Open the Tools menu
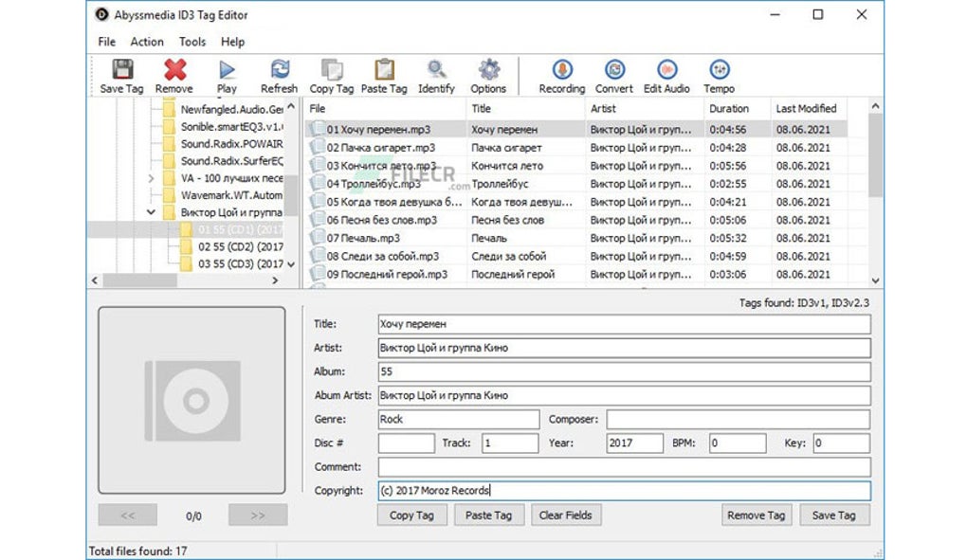 click(x=192, y=42)
